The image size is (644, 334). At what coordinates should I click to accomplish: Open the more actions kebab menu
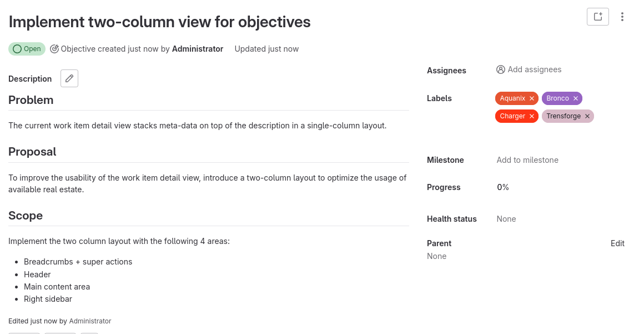pyautogui.click(x=622, y=17)
